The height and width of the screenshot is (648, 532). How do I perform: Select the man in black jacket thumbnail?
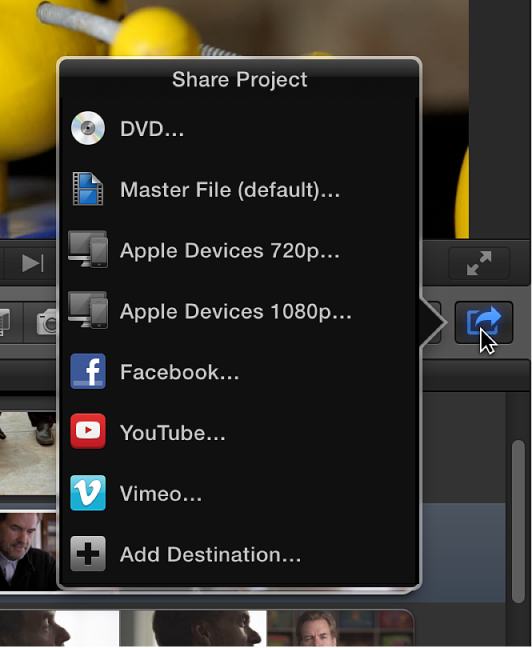(x=28, y=551)
